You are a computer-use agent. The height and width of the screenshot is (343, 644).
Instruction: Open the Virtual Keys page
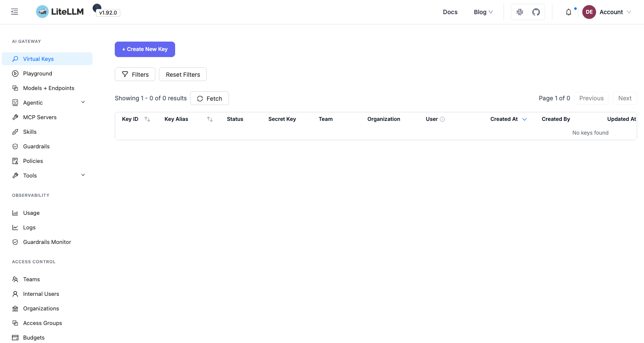click(47, 59)
